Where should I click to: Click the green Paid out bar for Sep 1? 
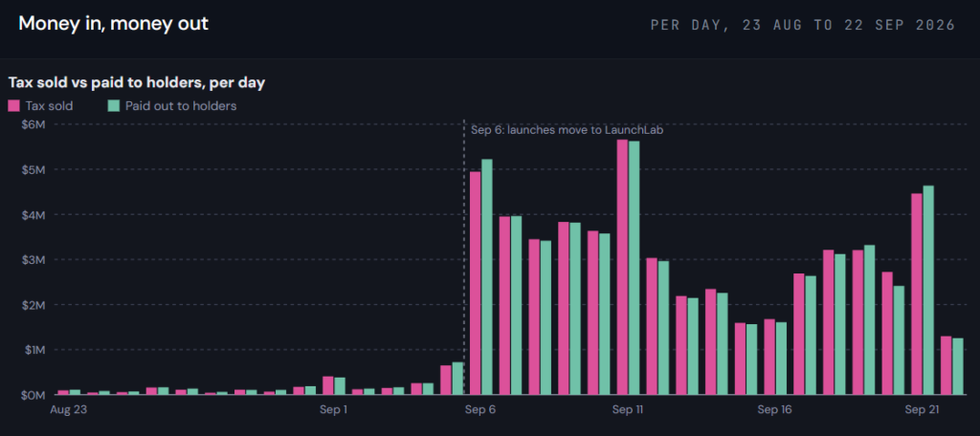340,386
